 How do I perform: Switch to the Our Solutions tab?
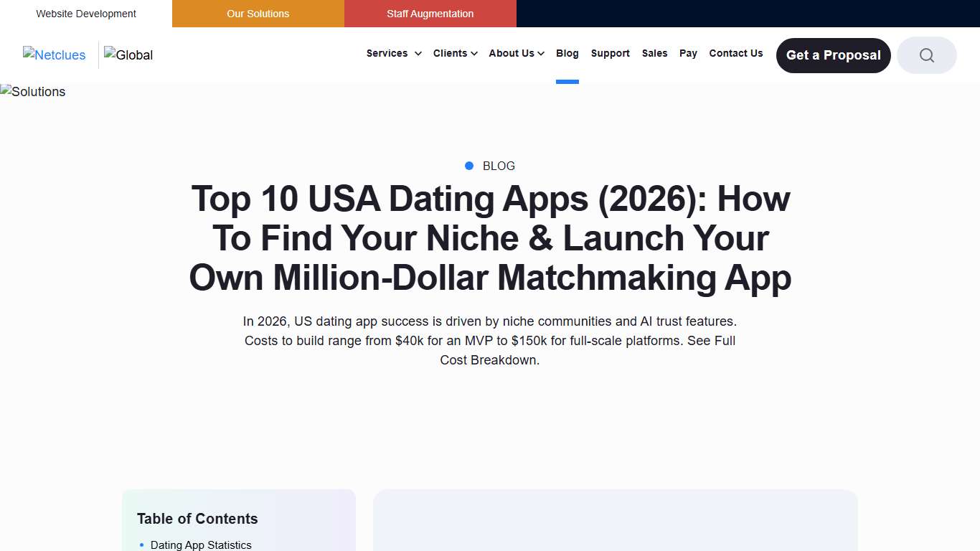coord(258,14)
